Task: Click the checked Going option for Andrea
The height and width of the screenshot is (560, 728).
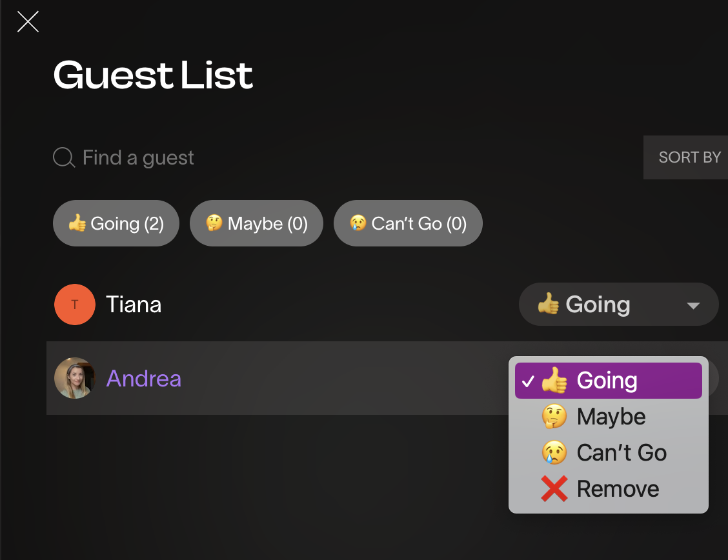Action: point(607,380)
